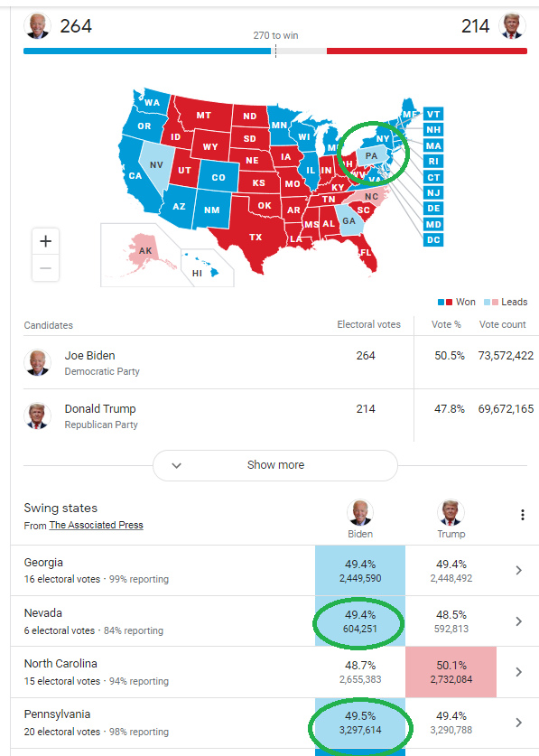The image size is (539, 756).
Task: Click Joe Biden's photo in the candidates table
Action: [x=37, y=362]
